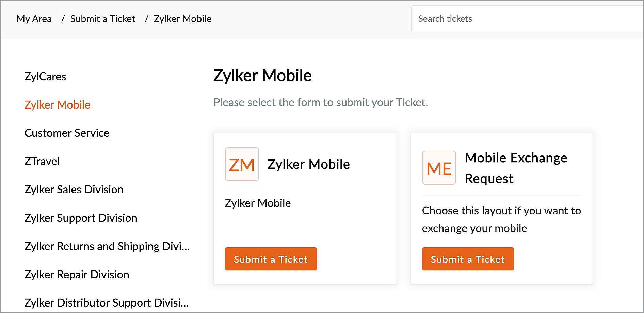Open Customer Service department

(67, 133)
